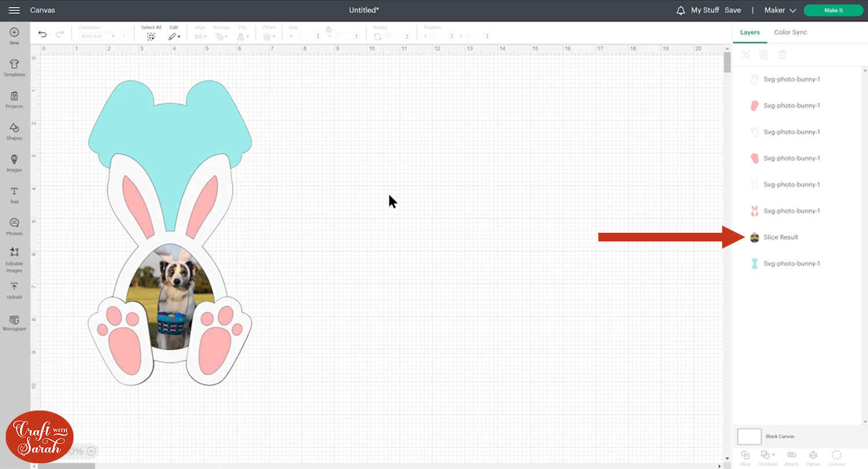Open the Shapes panel in the sidebar
Viewport: 868px width, 469px height.
(14, 130)
